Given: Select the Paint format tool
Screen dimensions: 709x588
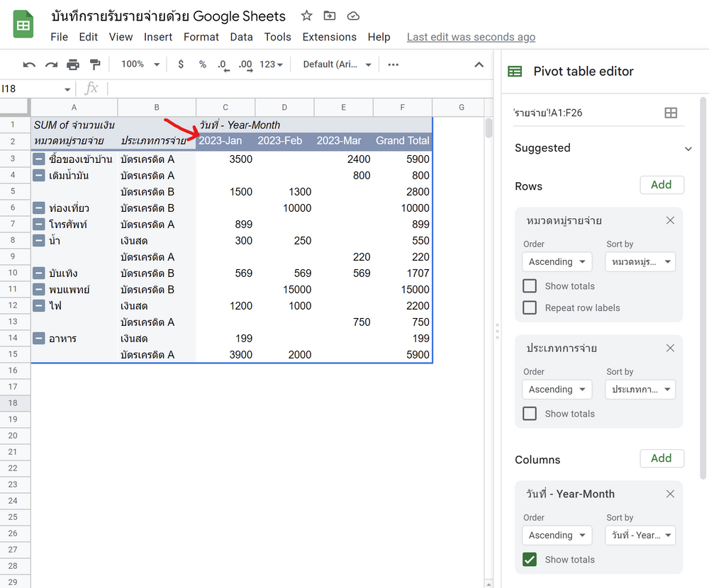Looking at the screenshot, I should click(95, 64).
